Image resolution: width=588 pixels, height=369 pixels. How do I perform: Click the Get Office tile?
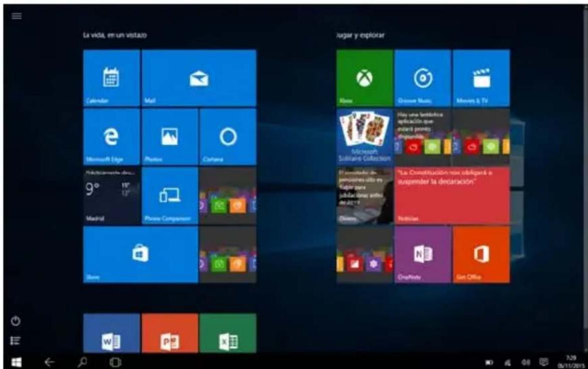pos(481,254)
